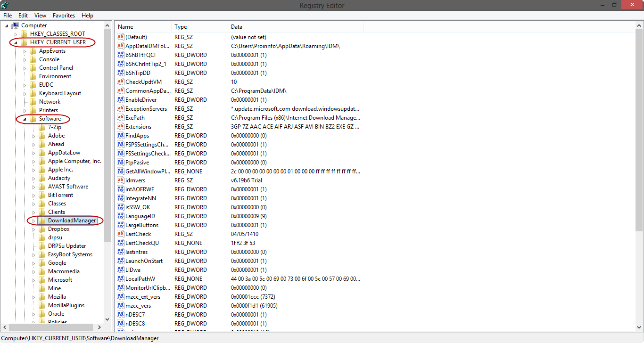The width and height of the screenshot is (644, 343).
Task: Select the LastCheckQU value name
Action: pos(142,243)
